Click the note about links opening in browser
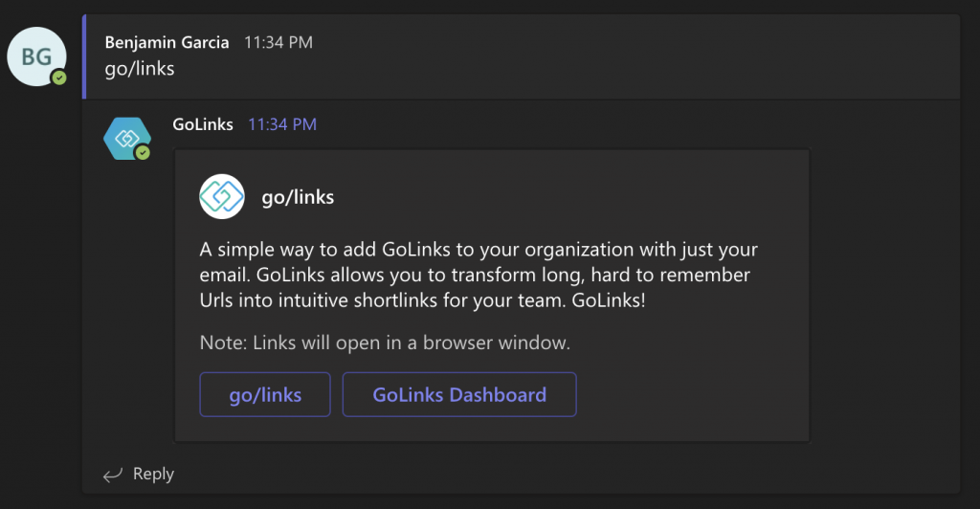The width and height of the screenshot is (980, 509). [385, 343]
